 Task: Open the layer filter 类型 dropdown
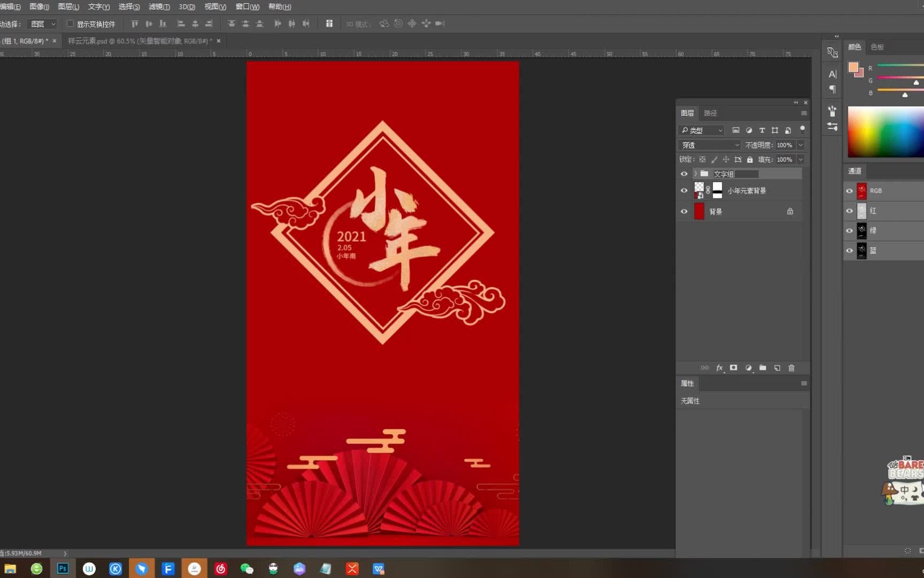pyautogui.click(x=702, y=130)
